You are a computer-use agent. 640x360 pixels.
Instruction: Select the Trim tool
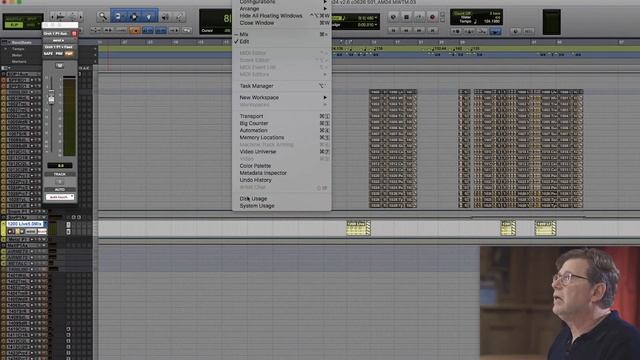118,17
